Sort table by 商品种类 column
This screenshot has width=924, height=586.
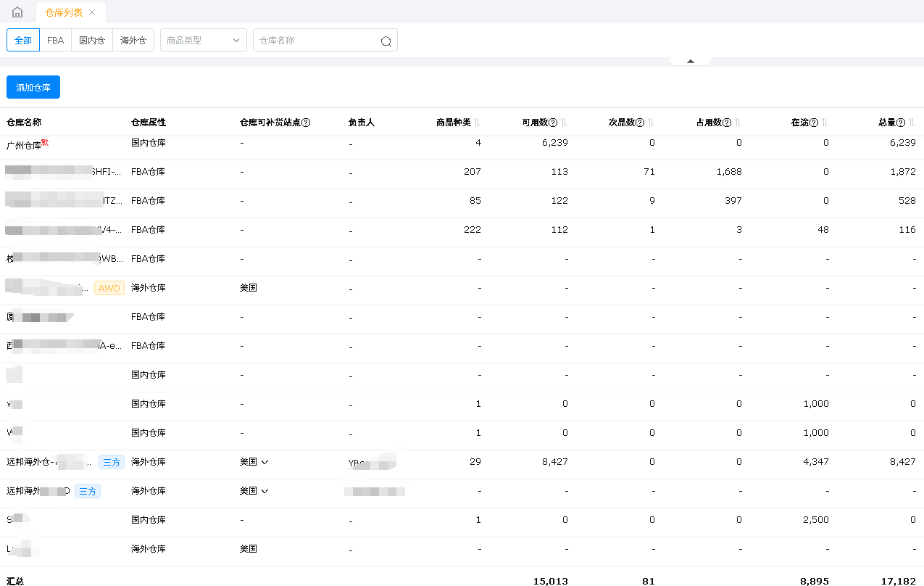pos(478,123)
